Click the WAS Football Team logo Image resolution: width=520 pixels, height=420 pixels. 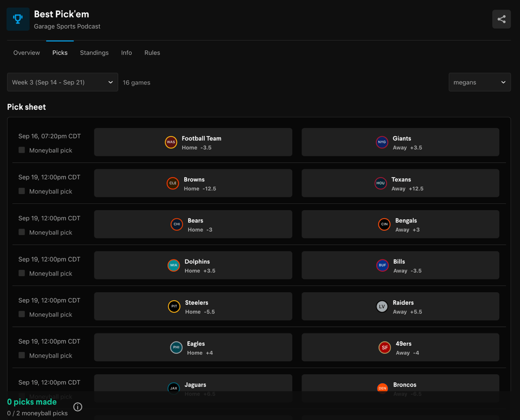(171, 142)
